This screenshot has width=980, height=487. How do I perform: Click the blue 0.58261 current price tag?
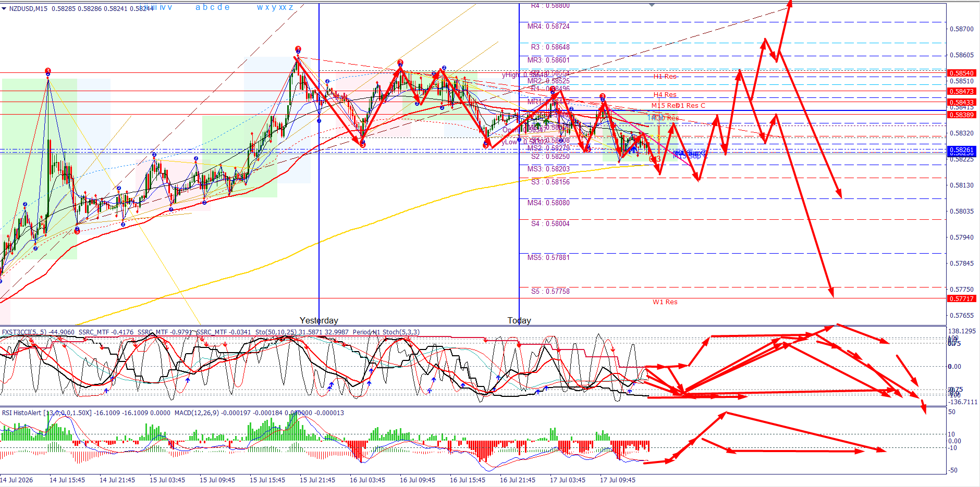(x=961, y=150)
